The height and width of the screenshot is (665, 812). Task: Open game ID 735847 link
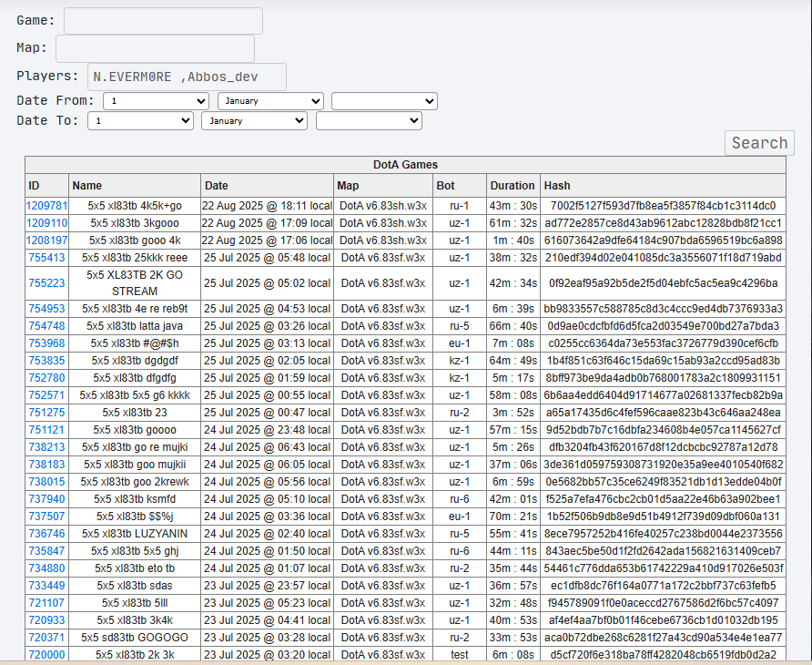(x=46, y=551)
